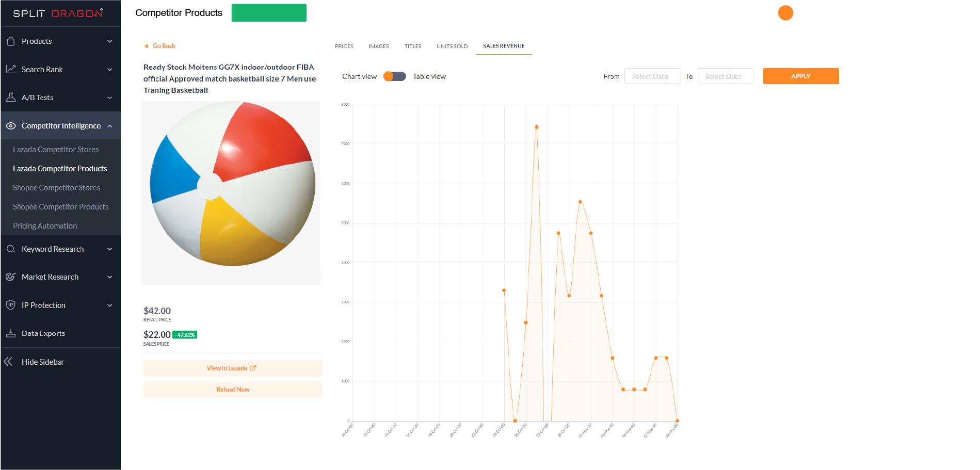Click the IP Protection shield icon
Viewport: 980px width, 470px height.
(10, 305)
